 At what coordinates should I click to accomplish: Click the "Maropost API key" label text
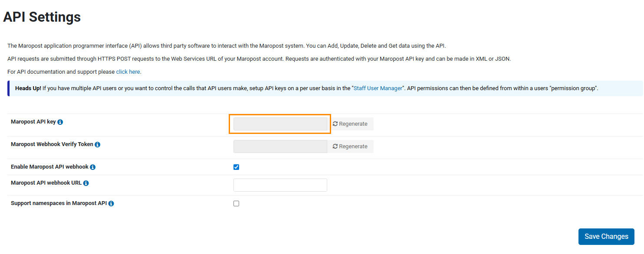(x=33, y=122)
